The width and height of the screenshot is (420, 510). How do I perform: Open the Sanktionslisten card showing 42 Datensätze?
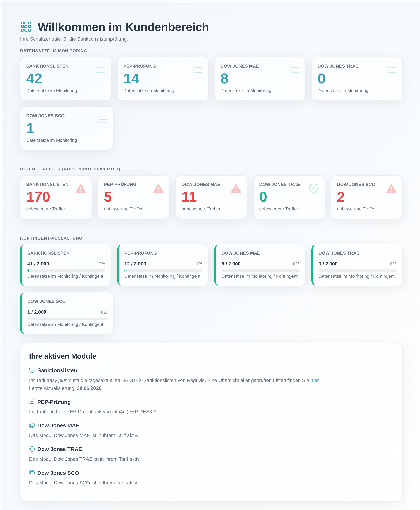click(66, 79)
